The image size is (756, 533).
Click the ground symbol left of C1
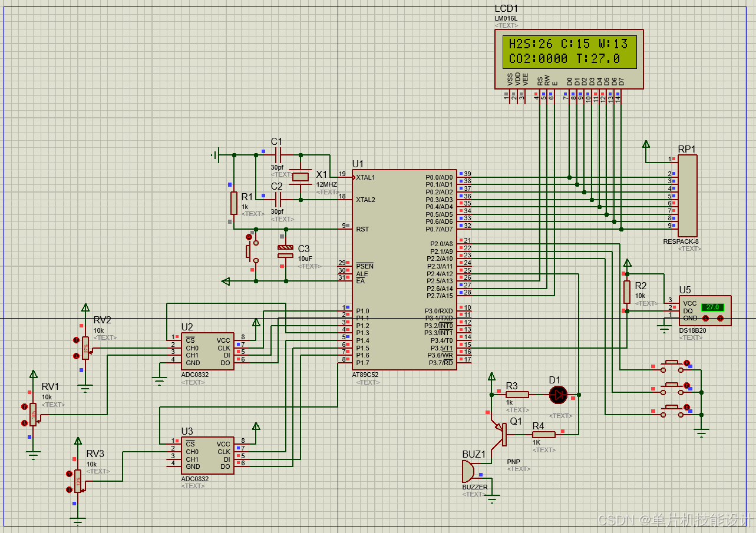[216, 155]
